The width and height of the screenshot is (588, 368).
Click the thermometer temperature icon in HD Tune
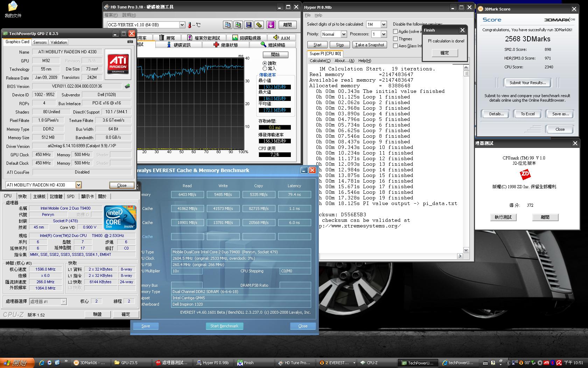(x=190, y=25)
